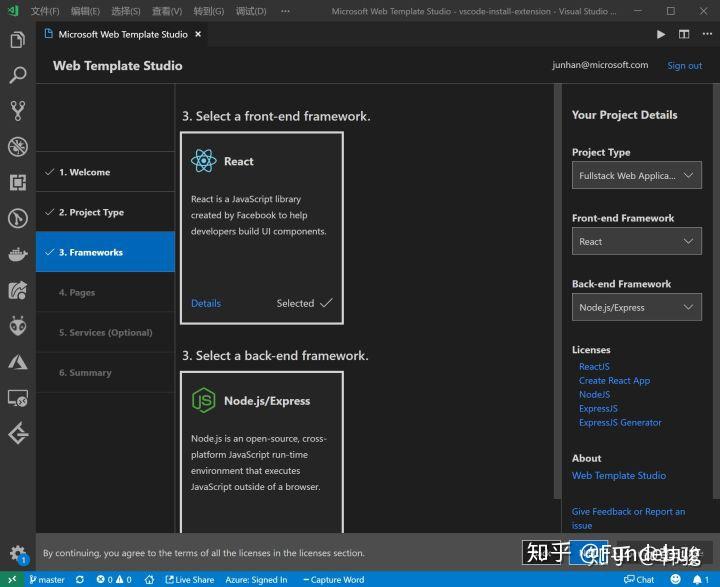Open the ExpressJS license link
The height and width of the screenshot is (587, 720).
click(598, 408)
